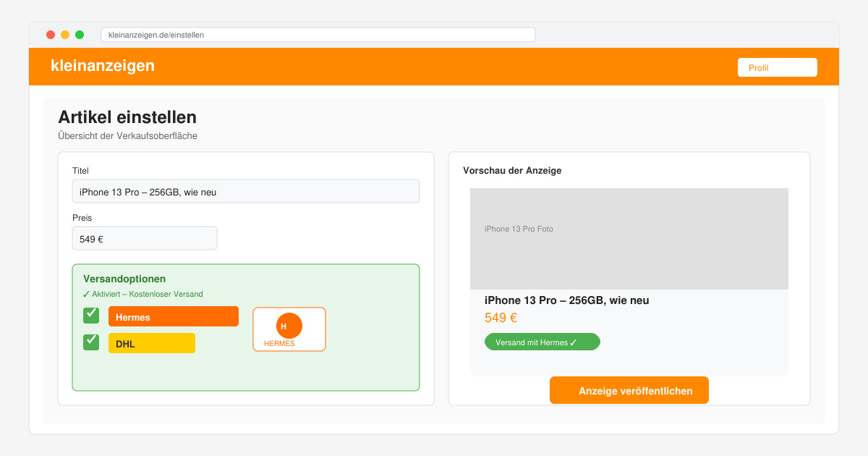
Task: Close the window with red button
Action: coord(51,35)
